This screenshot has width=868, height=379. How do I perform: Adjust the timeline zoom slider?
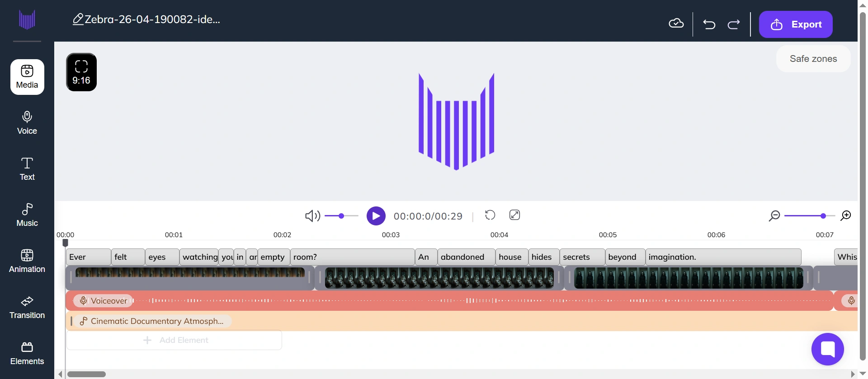[x=809, y=216]
